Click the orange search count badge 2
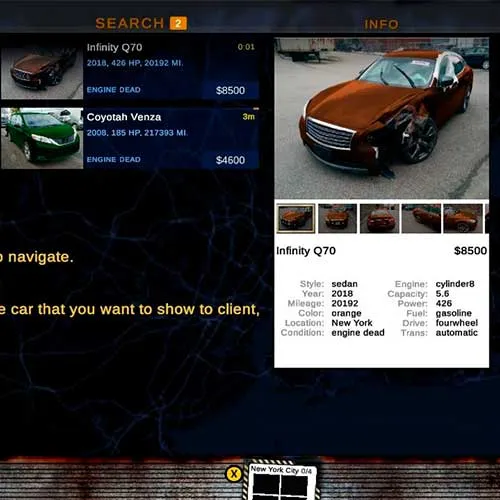Screen dimensions: 500x500 [x=178, y=23]
